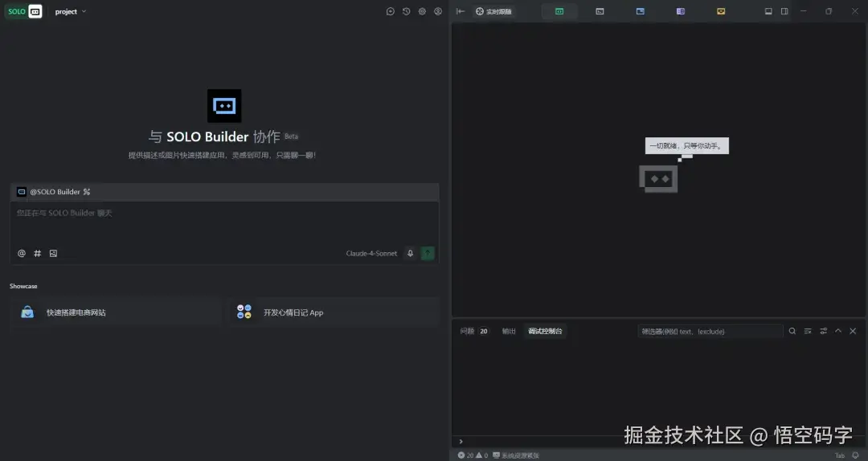Click the @SOLO Builder agent tag

point(54,192)
